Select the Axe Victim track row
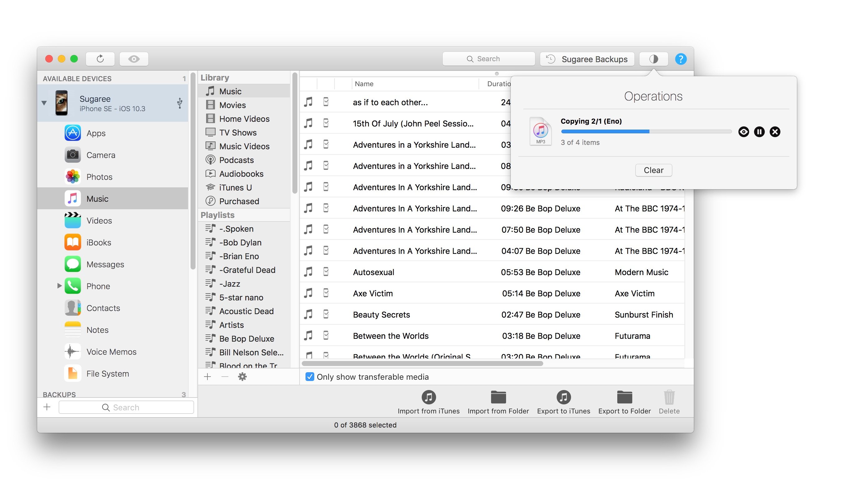855x504 pixels. (492, 294)
